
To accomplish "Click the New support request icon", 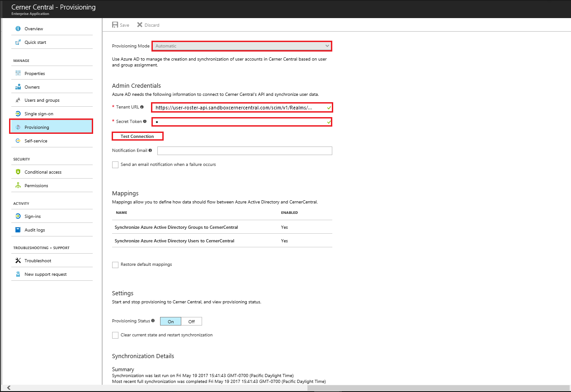I will click(18, 274).
